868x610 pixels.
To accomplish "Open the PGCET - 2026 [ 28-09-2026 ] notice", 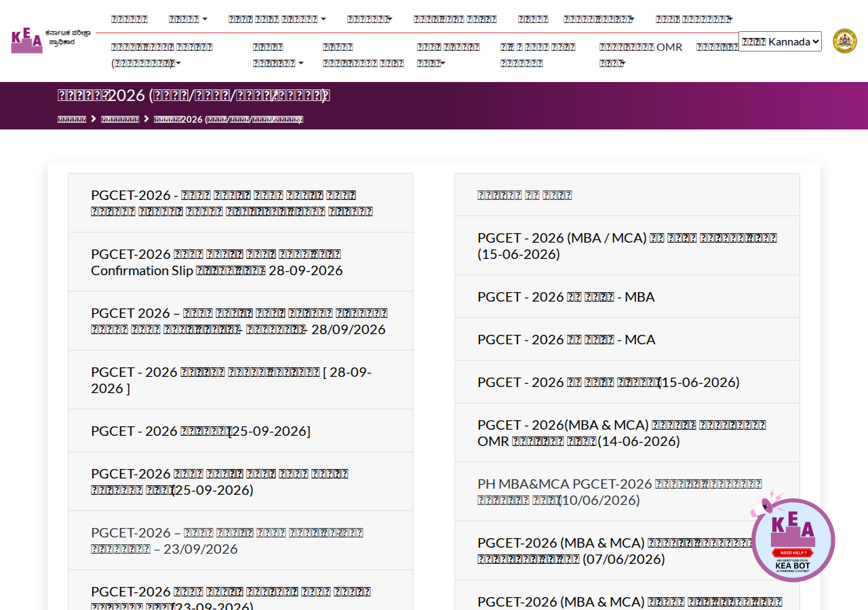I will click(241, 380).
